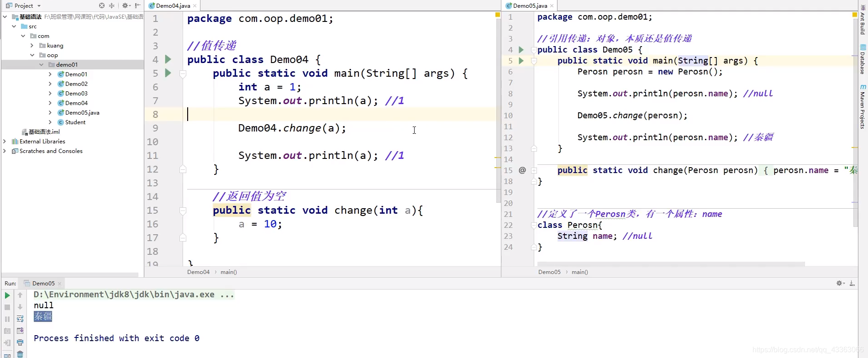Click the up arrow in the Run console toolbar
Screen dimensions: 868x358
pos(20,295)
